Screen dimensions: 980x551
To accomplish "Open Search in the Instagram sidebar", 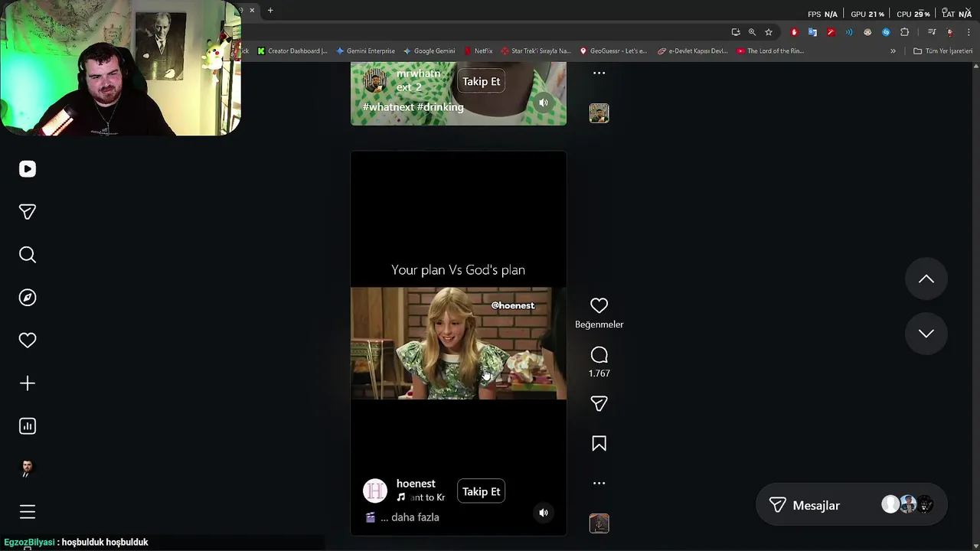I will point(28,255).
